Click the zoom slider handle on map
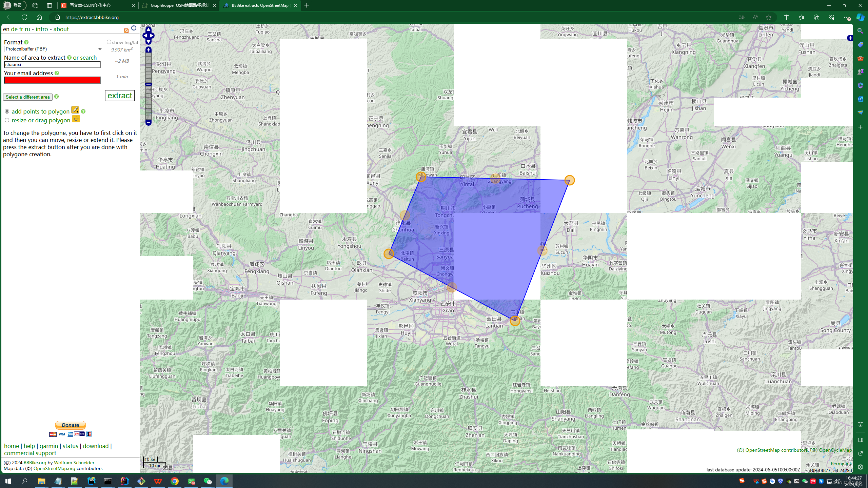868x488 pixels. click(149, 84)
